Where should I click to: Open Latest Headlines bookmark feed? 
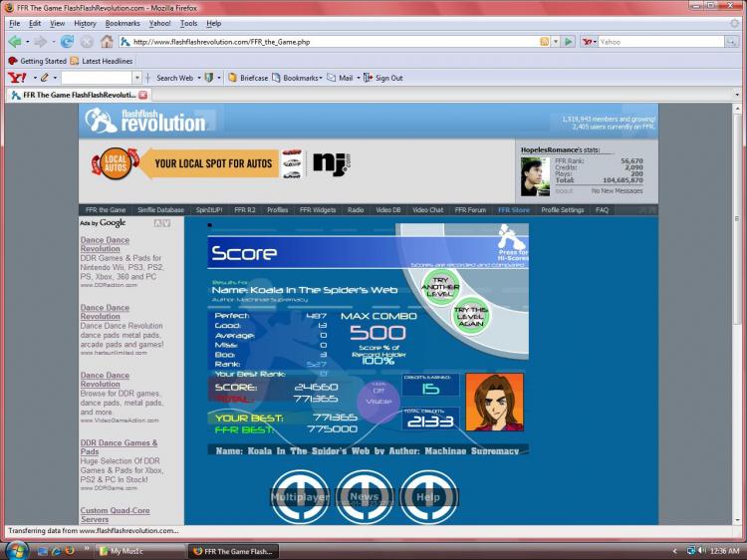[102, 61]
